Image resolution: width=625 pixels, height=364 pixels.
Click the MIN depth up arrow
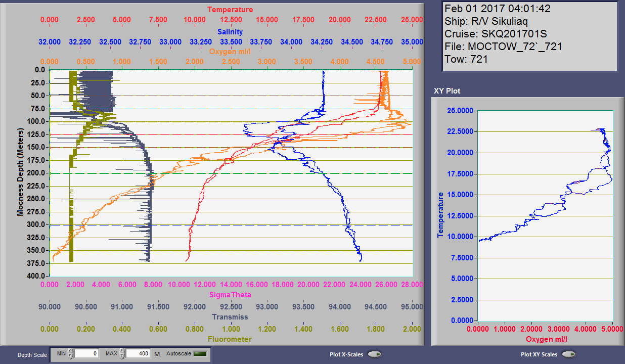coord(70,351)
